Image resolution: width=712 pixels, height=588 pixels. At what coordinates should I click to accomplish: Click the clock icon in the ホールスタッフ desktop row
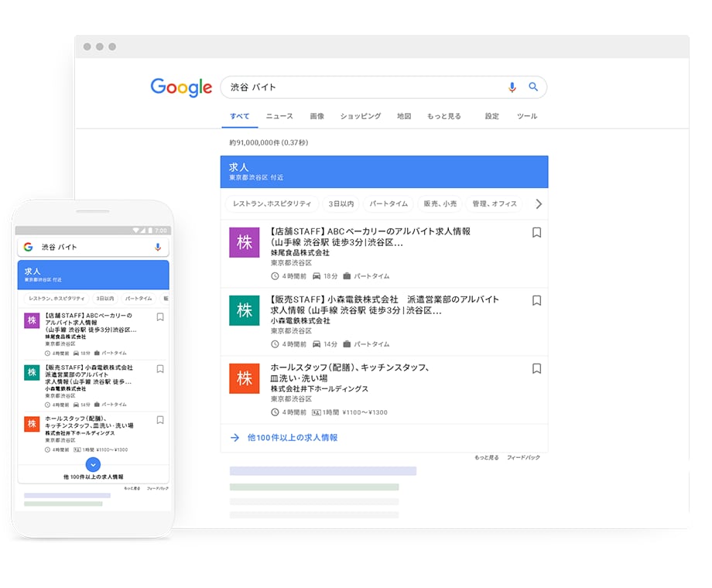275,412
